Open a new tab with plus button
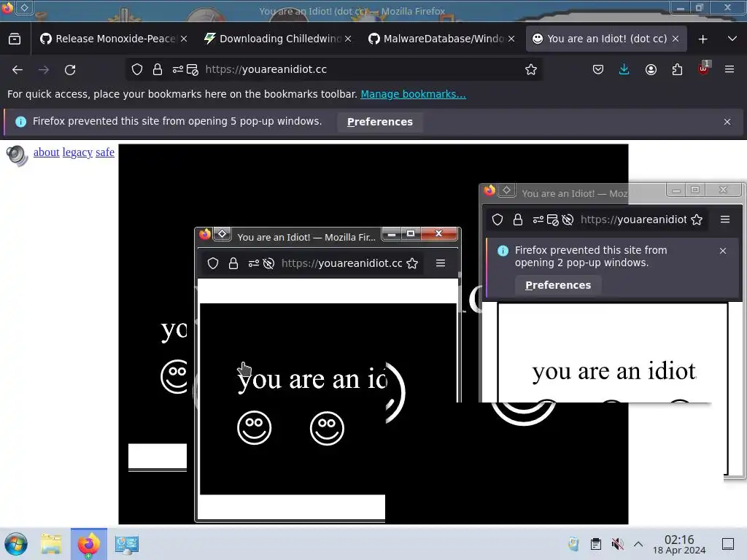The image size is (747, 560). 703,39
